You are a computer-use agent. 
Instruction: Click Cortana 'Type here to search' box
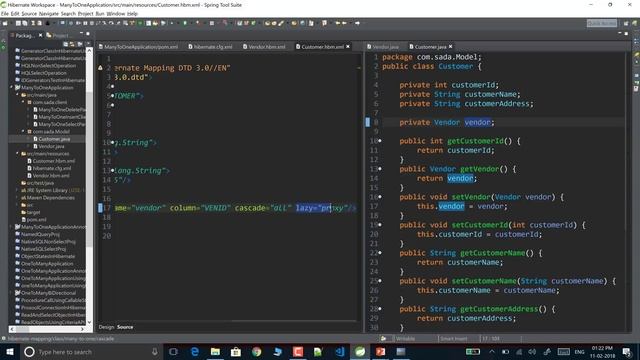pos(91,351)
